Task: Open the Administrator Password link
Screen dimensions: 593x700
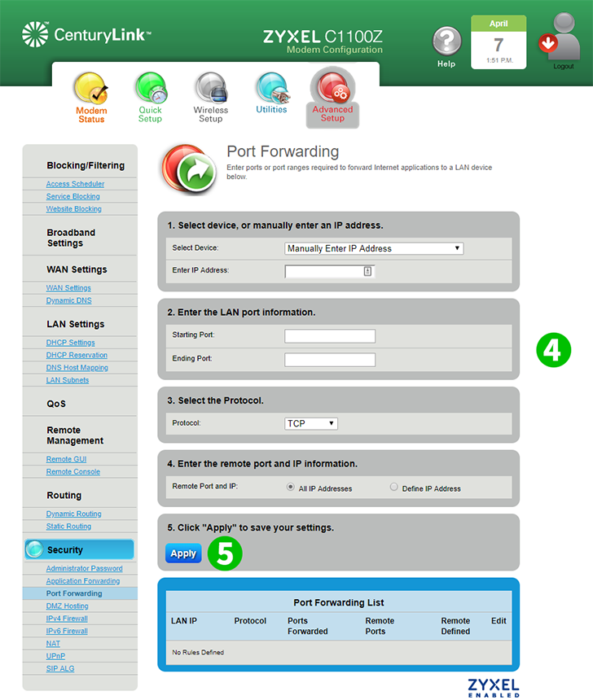Action: (x=84, y=568)
